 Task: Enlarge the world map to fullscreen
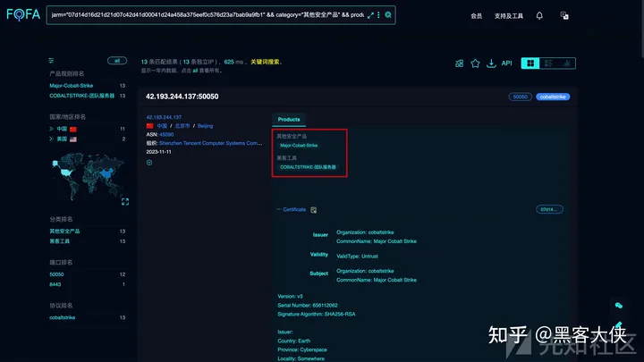(125, 201)
